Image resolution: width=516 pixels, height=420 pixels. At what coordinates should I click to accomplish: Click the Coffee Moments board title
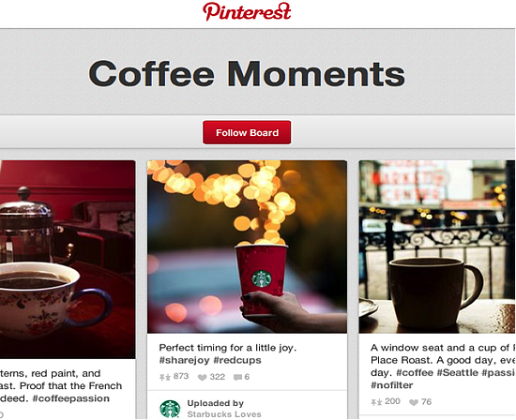click(x=247, y=74)
